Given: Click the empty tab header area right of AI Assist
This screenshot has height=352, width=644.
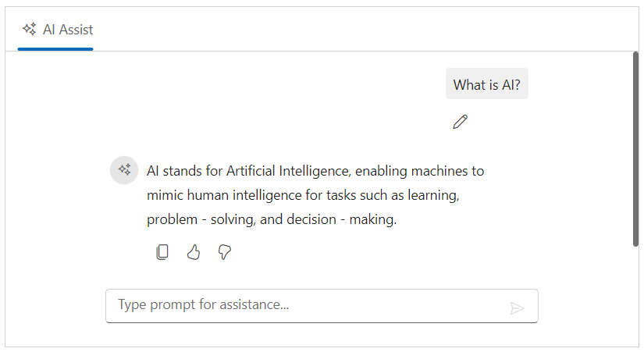Looking at the screenshot, I should tap(351, 30).
